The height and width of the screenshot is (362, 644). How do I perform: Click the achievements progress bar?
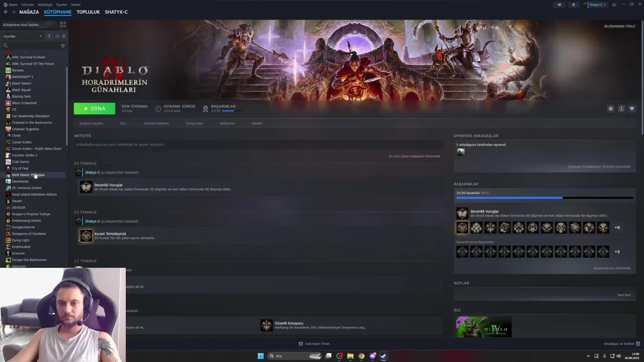(x=544, y=198)
